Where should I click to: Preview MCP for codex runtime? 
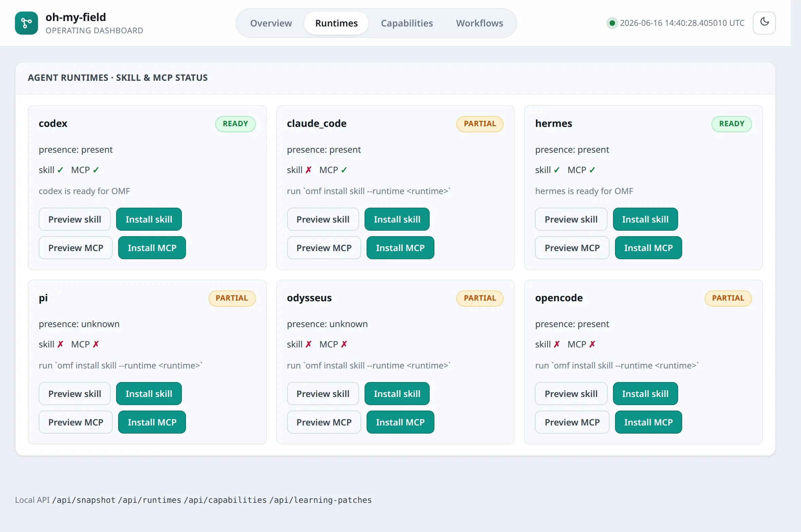coord(76,248)
